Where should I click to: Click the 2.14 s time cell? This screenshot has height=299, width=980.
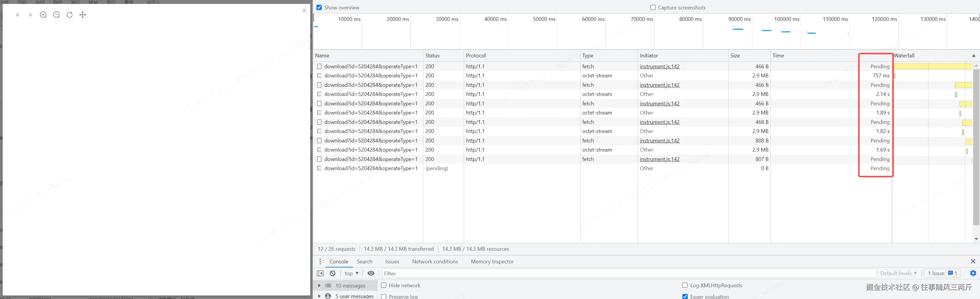coord(882,94)
